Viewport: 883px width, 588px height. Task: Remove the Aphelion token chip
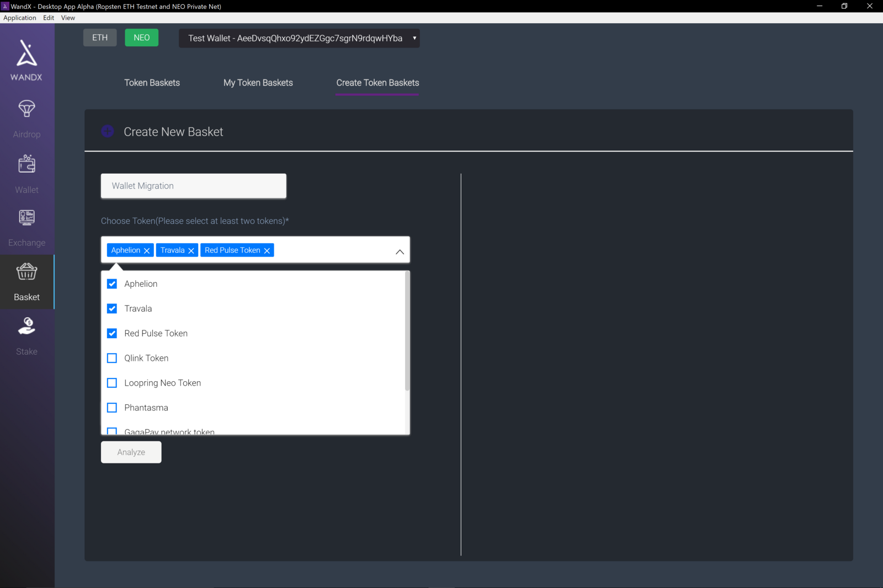point(147,250)
